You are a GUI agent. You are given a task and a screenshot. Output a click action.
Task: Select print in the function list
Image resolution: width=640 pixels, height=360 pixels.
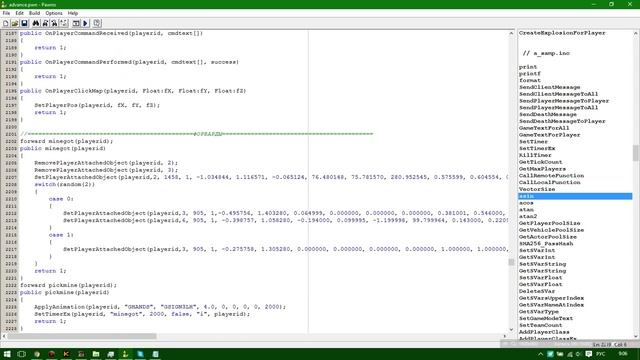point(528,67)
